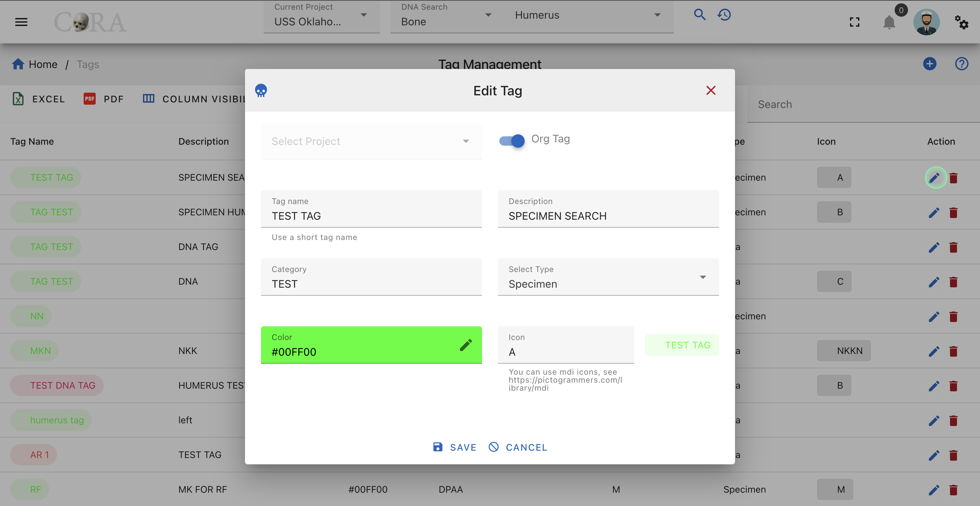Click the RF tag chip

[30, 490]
